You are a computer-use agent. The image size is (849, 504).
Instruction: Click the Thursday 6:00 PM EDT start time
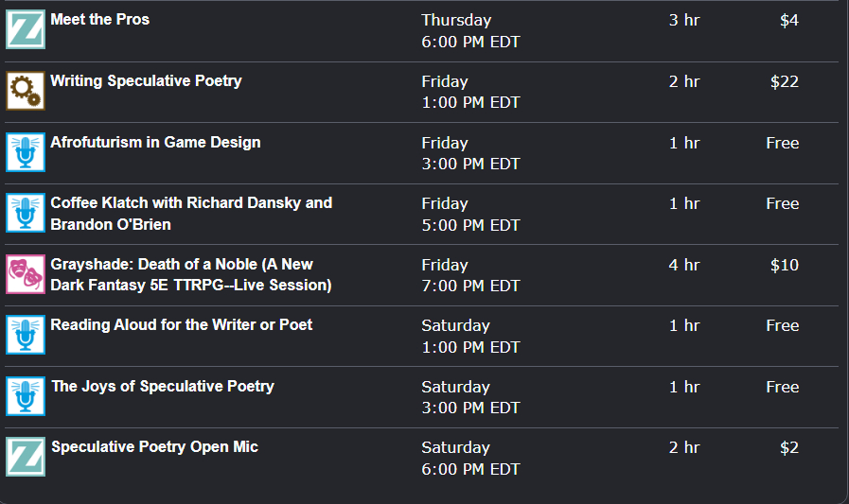[470, 31]
